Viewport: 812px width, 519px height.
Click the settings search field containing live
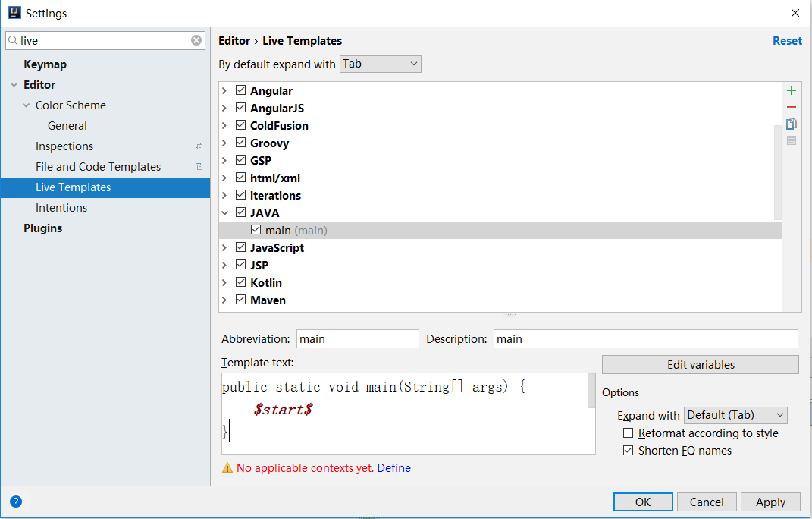point(105,40)
